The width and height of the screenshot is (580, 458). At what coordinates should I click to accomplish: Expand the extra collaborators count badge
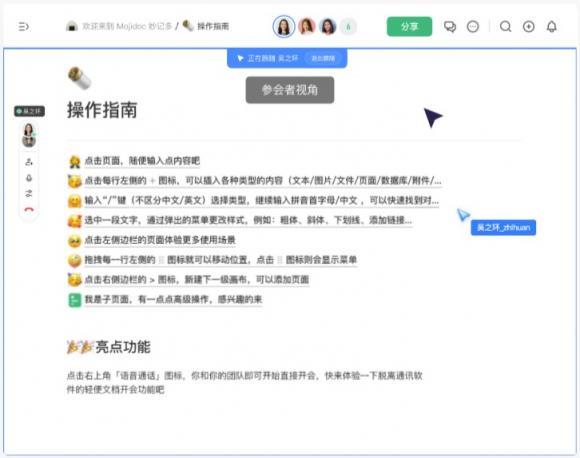[348, 27]
